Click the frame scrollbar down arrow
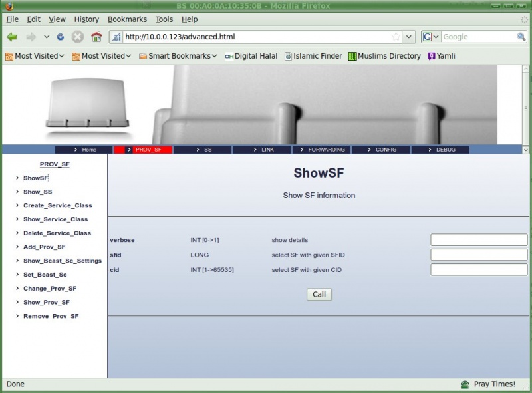Screen dimensions: 532x393 (526, 150)
